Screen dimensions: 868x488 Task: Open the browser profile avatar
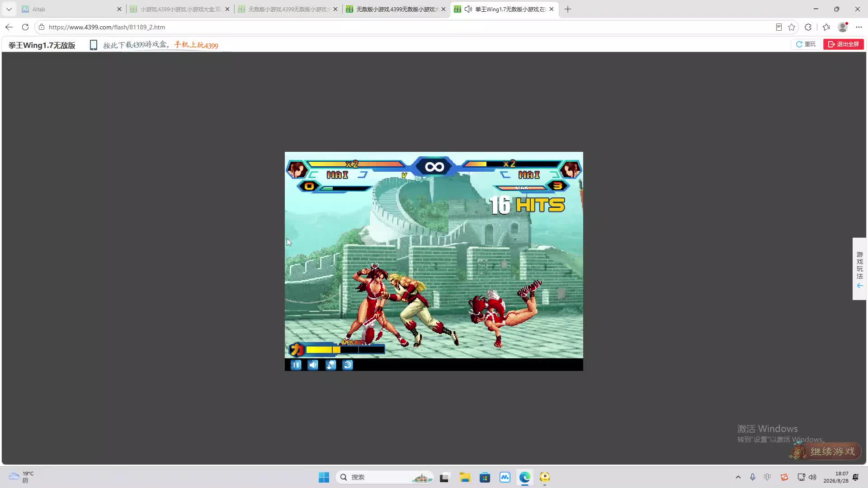[843, 27]
